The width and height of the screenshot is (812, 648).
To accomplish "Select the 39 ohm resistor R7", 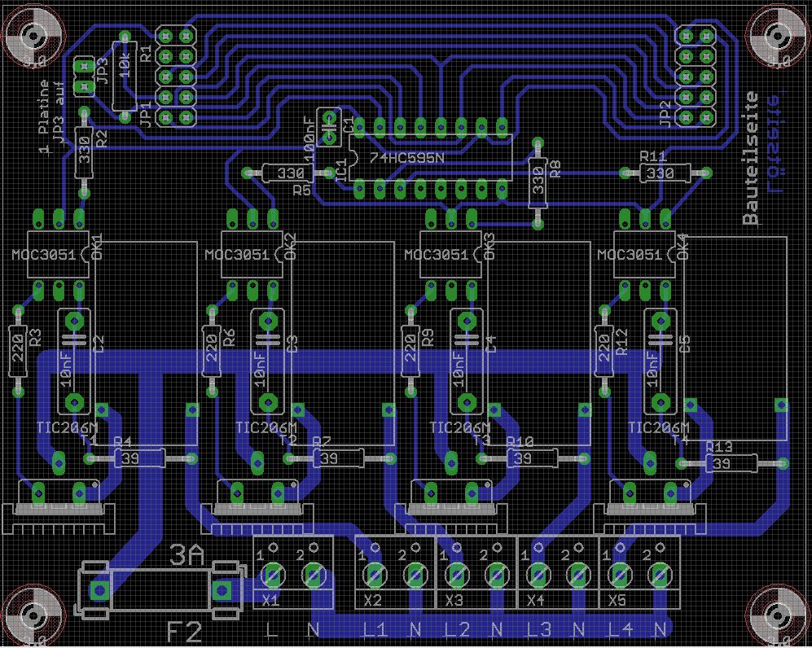I will coord(339,458).
